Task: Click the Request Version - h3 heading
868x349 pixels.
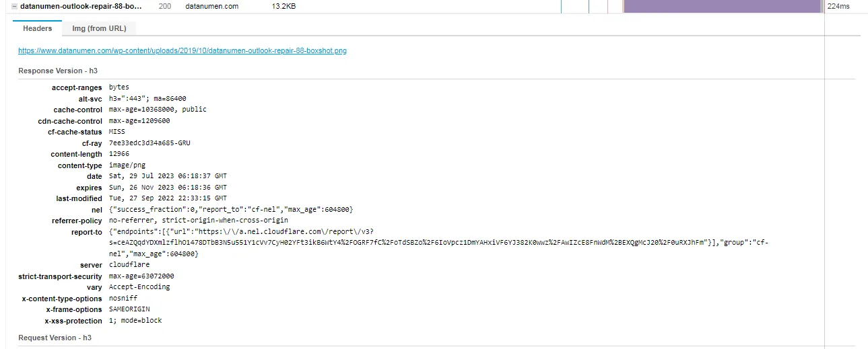Action: 55,338
